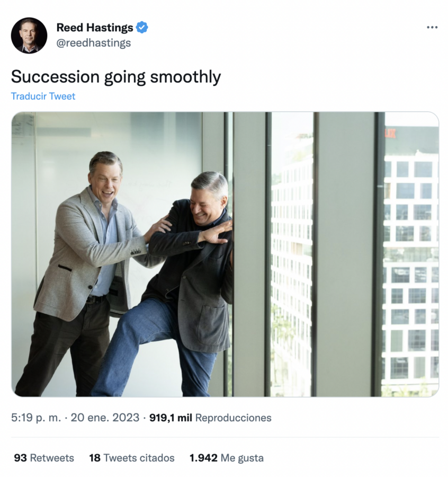Open the @reedhastings handle link
The height and width of the screenshot is (477, 448).
(x=94, y=43)
